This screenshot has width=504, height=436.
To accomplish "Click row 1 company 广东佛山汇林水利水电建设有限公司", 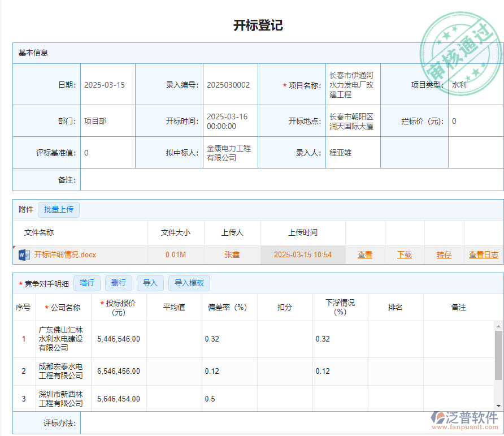I will [x=62, y=339].
